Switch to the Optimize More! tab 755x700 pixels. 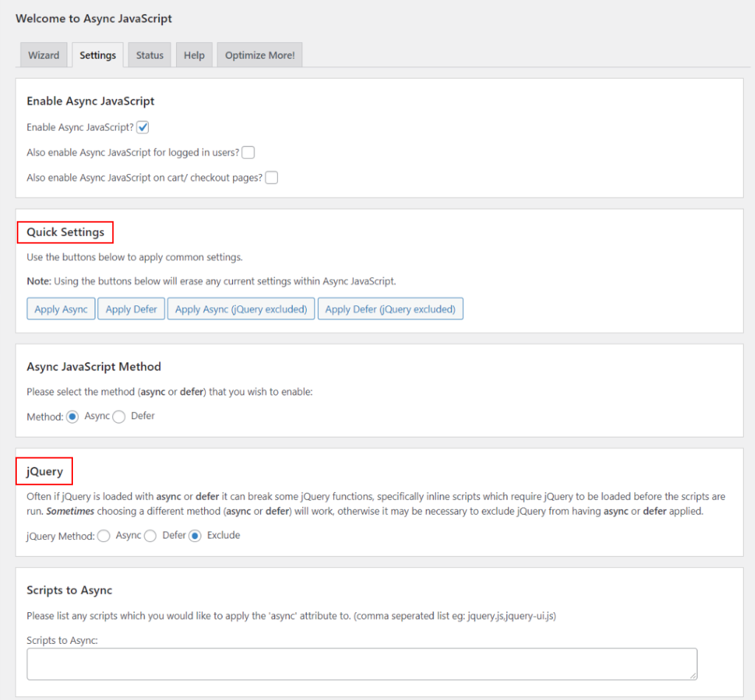(259, 55)
